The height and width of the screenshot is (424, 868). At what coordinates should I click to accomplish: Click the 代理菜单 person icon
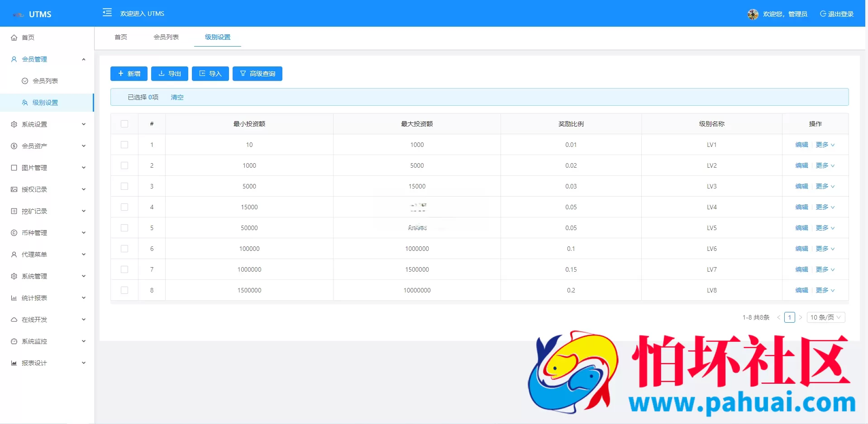pyautogui.click(x=14, y=254)
